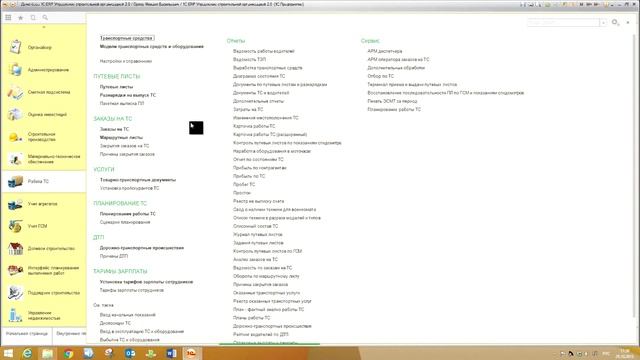Open Word from the taskbar
This screenshot has width=640, height=360.
point(171,353)
